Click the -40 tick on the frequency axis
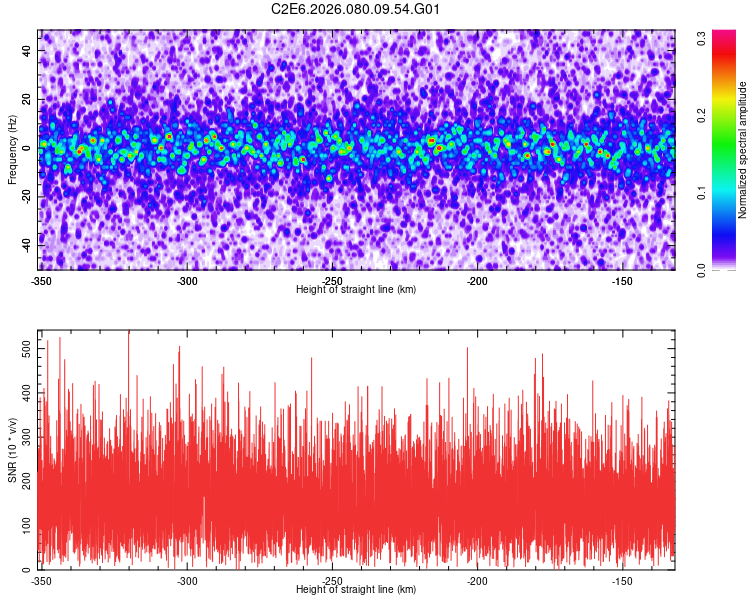 click(x=25, y=243)
